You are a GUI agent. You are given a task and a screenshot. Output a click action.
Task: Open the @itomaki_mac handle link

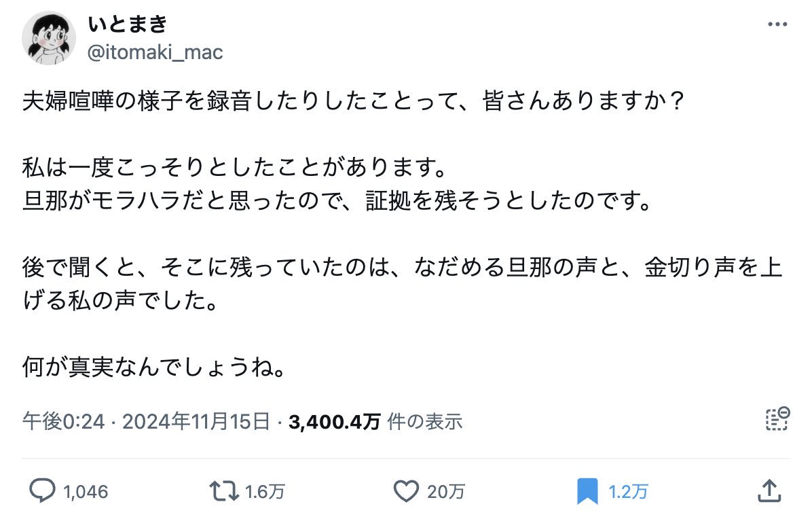(x=155, y=52)
